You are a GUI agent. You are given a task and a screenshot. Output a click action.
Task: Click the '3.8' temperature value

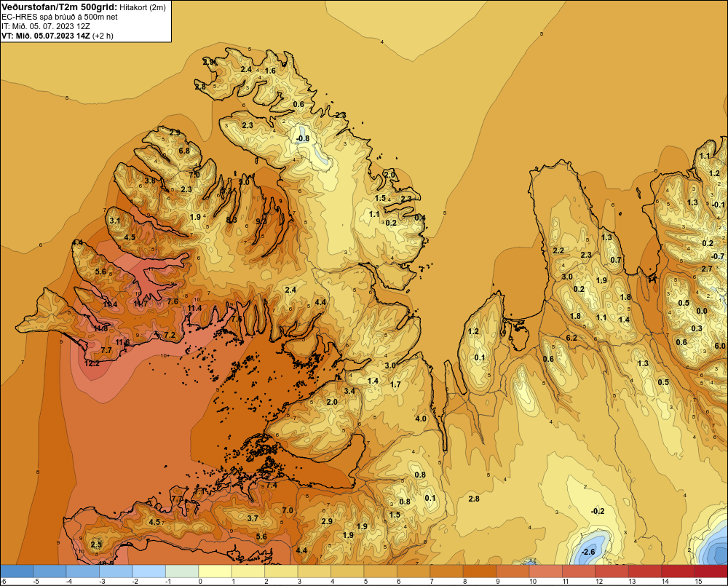pos(150,181)
